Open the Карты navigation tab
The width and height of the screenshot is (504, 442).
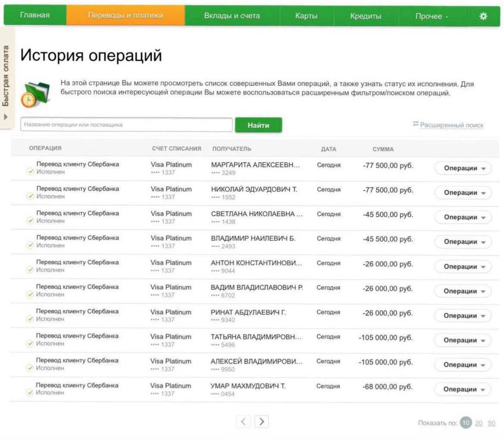click(306, 16)
